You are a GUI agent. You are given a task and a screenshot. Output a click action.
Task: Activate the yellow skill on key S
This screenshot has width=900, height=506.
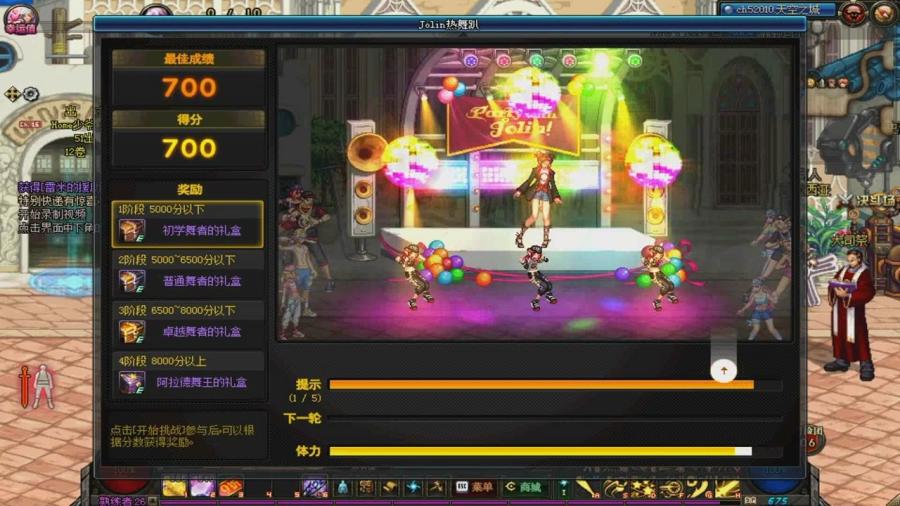[615, 489]
